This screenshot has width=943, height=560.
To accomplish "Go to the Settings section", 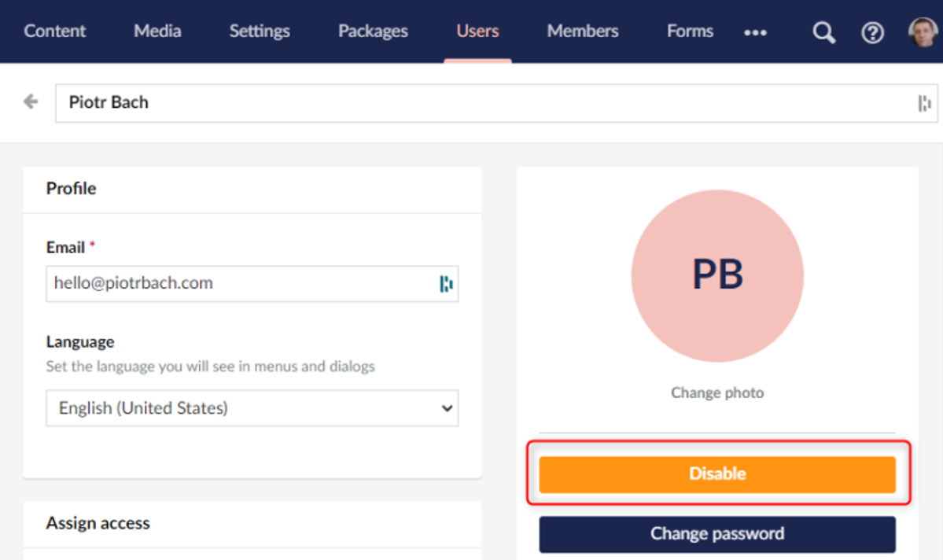I will pos(260,31).
